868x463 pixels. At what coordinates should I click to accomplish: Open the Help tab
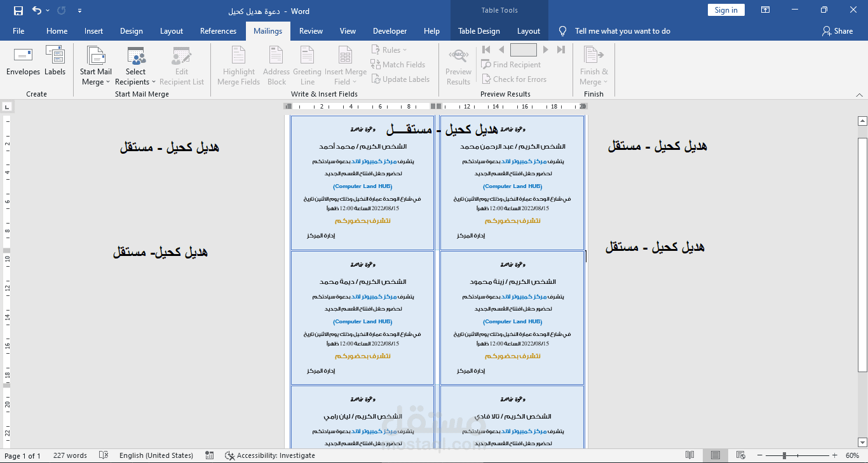coord(431,30)
